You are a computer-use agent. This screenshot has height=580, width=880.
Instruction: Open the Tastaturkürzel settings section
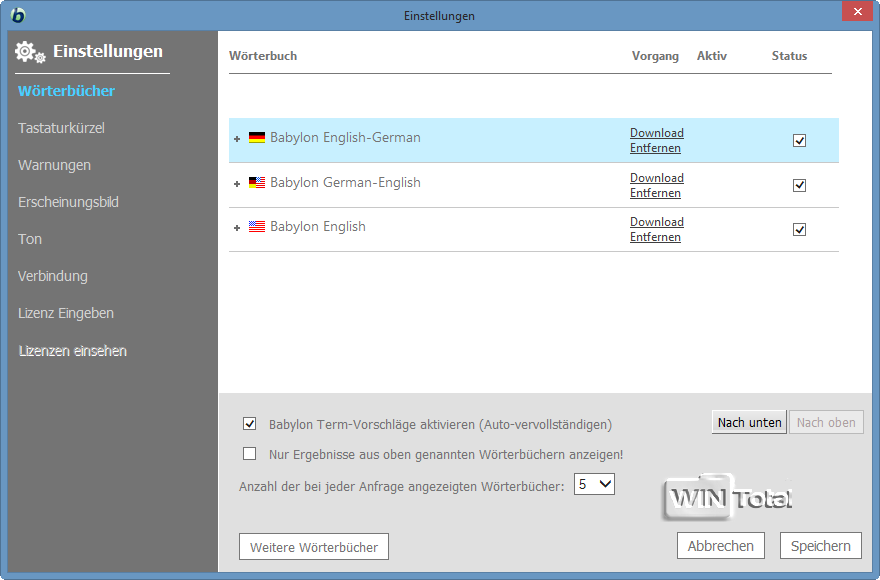point(61,128)
